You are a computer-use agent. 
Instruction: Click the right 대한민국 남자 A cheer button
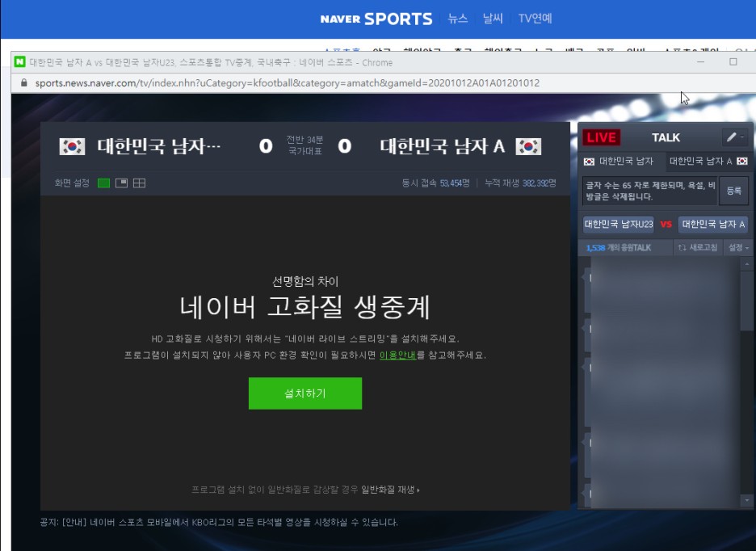[713, 225]
